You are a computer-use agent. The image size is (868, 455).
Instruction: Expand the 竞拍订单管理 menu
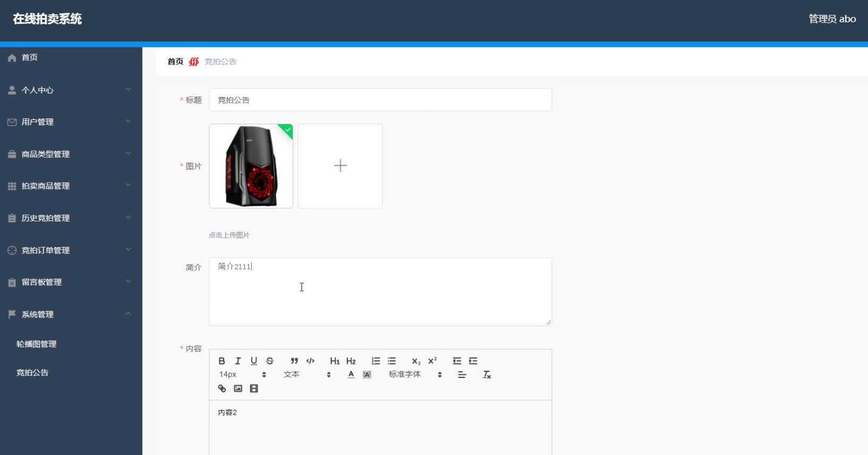pos(71,250)
